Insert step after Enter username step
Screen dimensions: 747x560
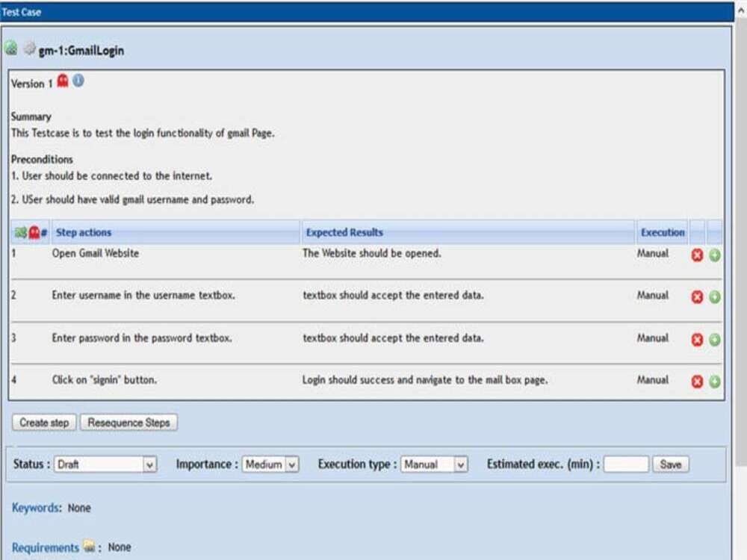(x=715, y=297)
